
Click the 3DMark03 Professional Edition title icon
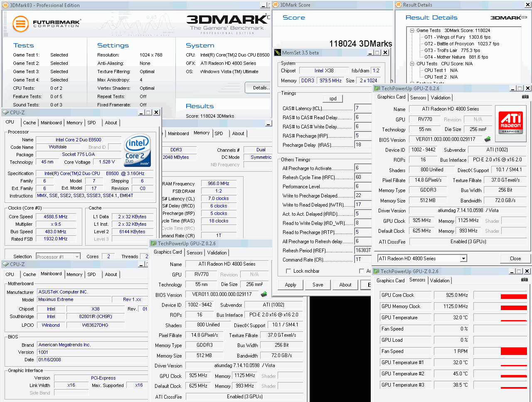coord(5,5)
